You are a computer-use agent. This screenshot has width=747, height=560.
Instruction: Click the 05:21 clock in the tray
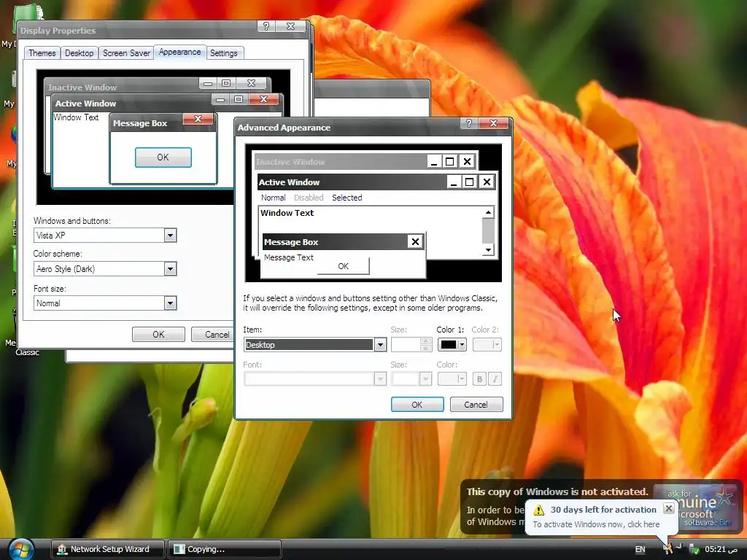pyautogui.click(x=721, y=550)
